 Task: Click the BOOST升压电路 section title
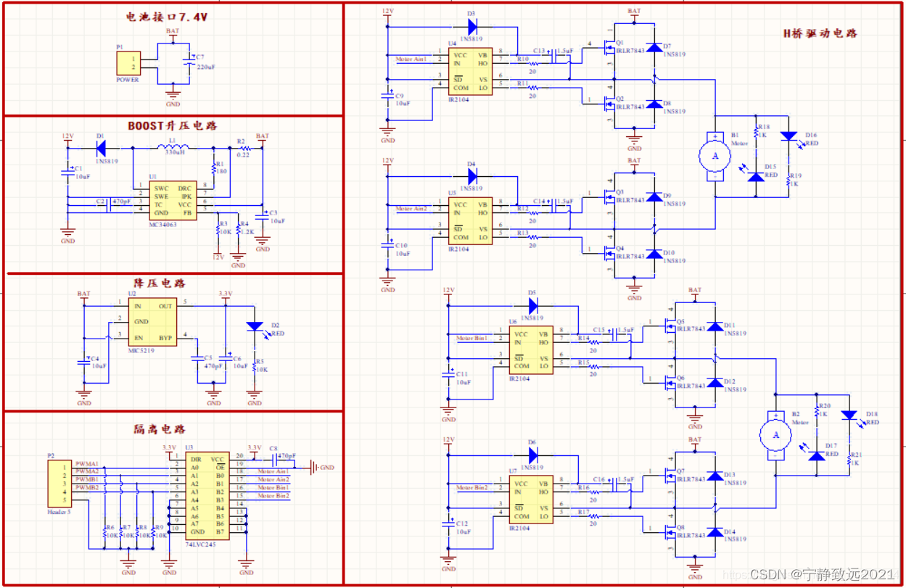point(173,125)
